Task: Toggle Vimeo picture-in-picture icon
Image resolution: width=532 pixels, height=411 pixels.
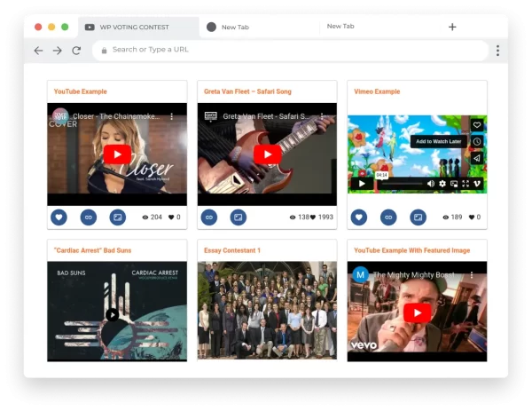Action: click(x=454, y=184)
